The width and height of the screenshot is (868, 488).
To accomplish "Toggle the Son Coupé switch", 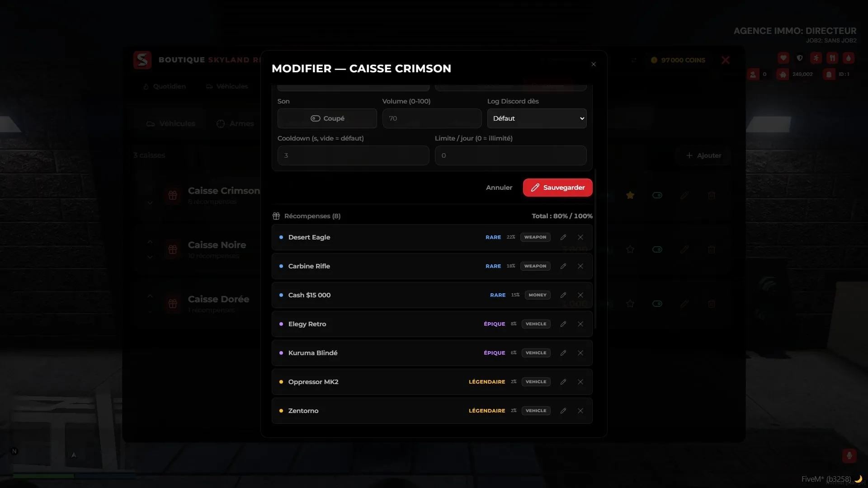I will tap(327, 118).
